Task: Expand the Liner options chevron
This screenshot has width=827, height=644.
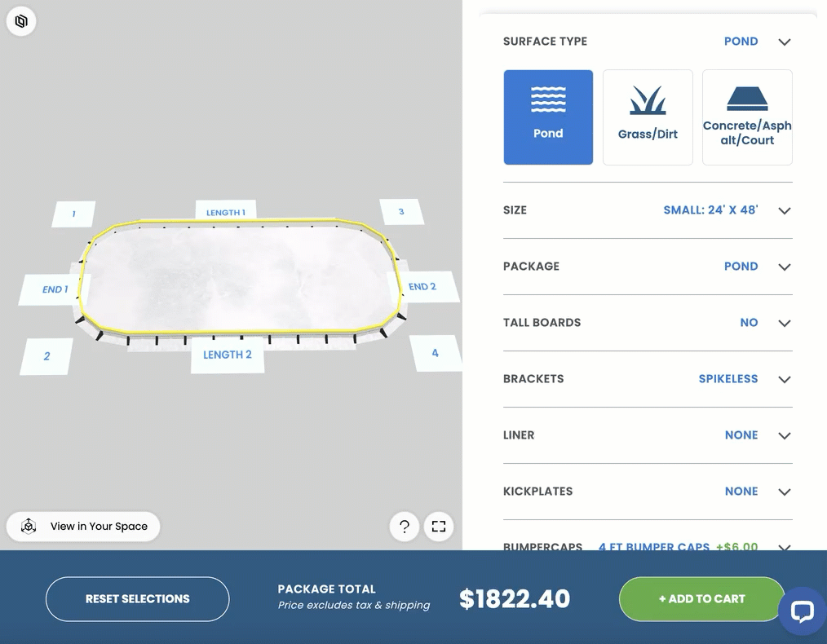Action: tap(785, 435)
